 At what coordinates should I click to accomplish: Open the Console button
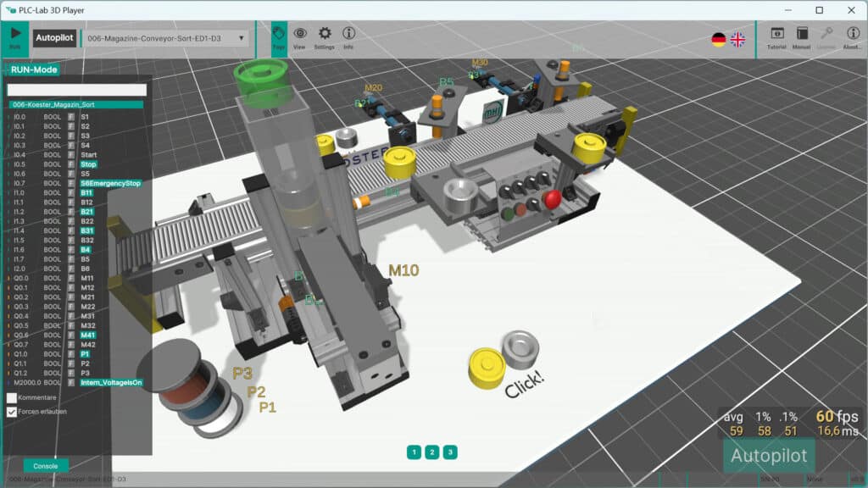pos(46,466)
